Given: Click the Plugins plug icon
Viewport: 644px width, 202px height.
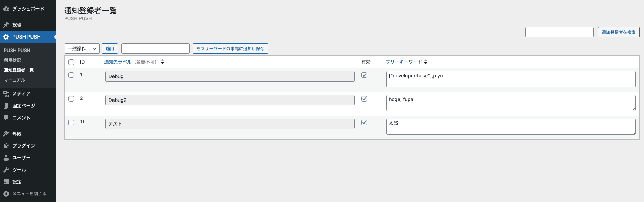Looking at the screenshot, I should point(6,146).
